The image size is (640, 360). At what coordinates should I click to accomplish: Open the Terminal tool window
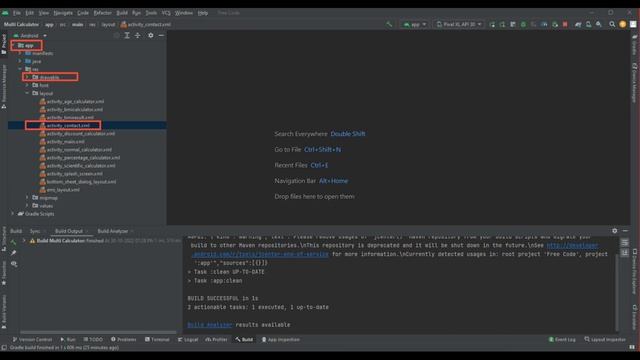[x=157, y=339]
